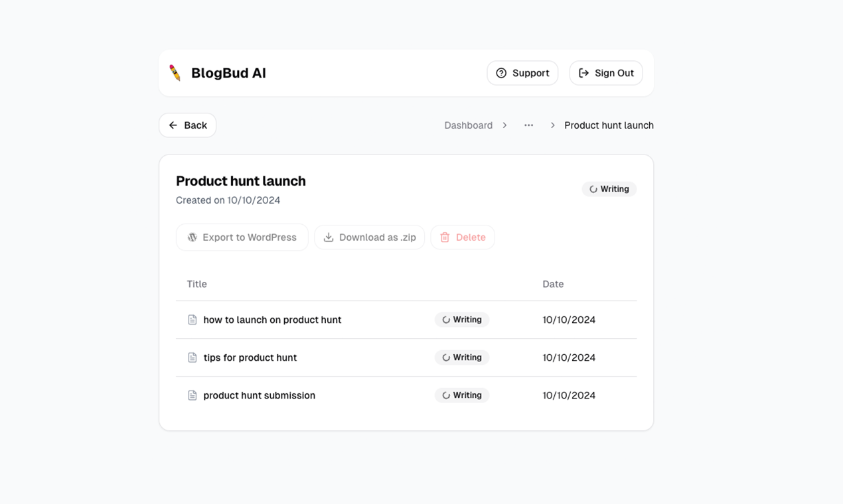The height and width of the screenshot is (504, 843).
Task: Expand the ellipsis in the breadcrumb trail
Action: [528, 125]
